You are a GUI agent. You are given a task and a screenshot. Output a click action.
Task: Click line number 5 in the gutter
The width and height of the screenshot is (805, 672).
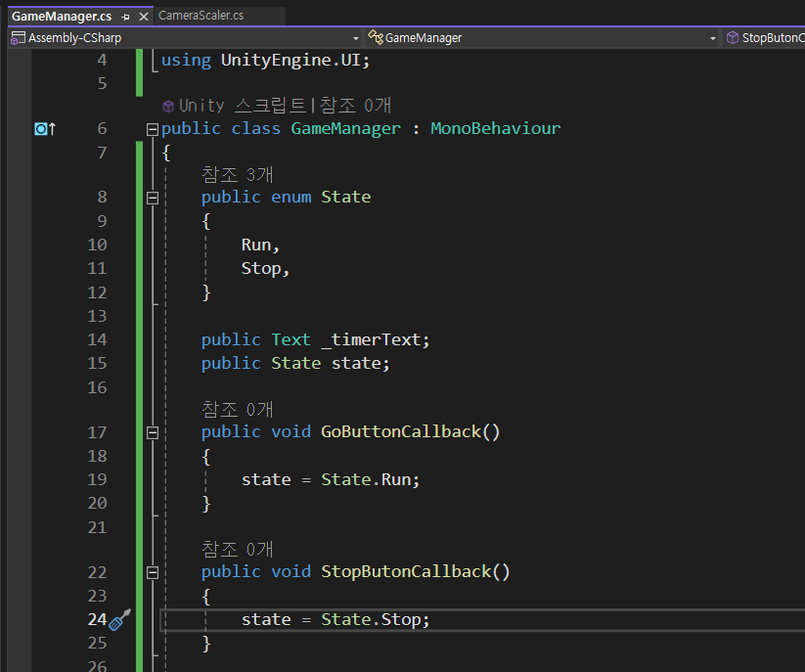point(102,83)
